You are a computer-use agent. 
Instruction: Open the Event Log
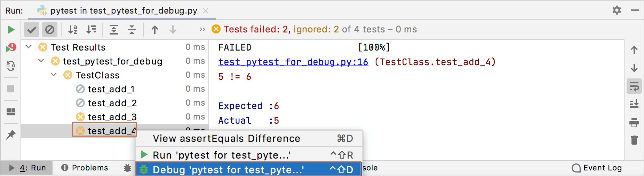(597, 168)
